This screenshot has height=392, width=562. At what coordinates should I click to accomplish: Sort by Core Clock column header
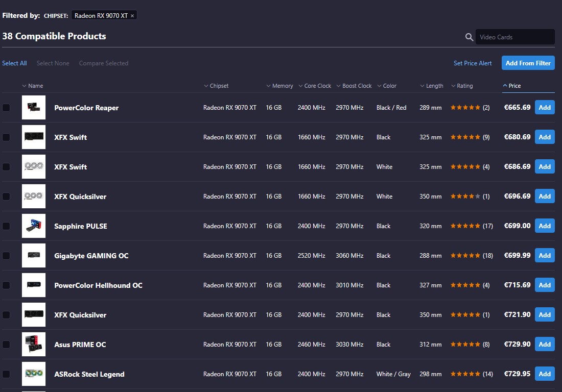pos(315,86)
